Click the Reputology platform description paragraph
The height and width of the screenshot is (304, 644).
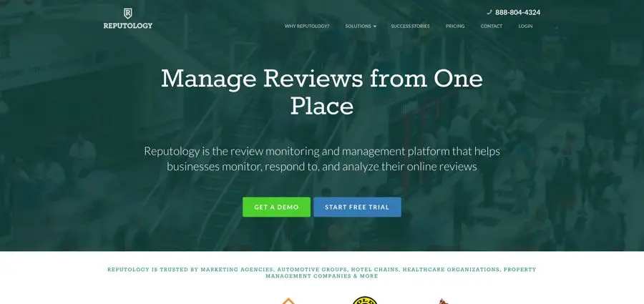coord(322,159)
